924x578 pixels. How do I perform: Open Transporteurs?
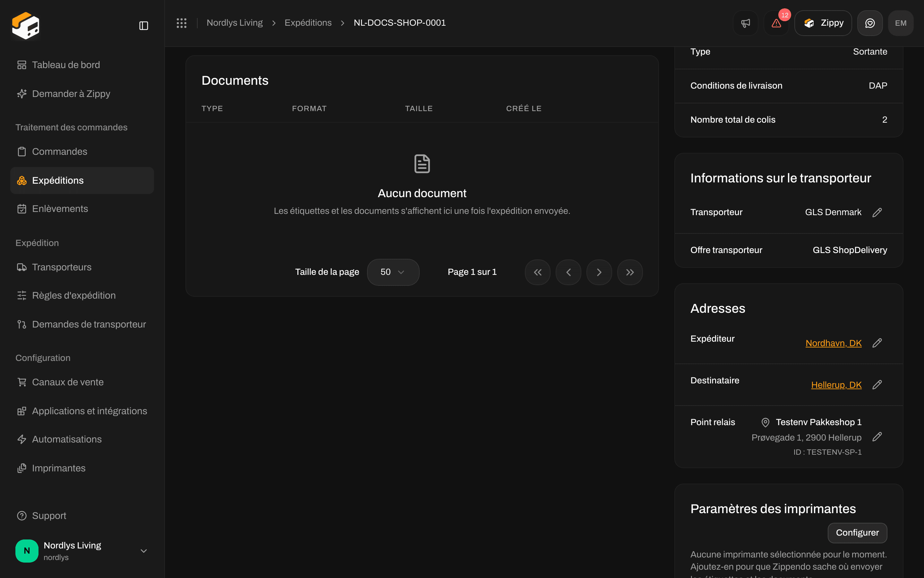tap(82, 267)
